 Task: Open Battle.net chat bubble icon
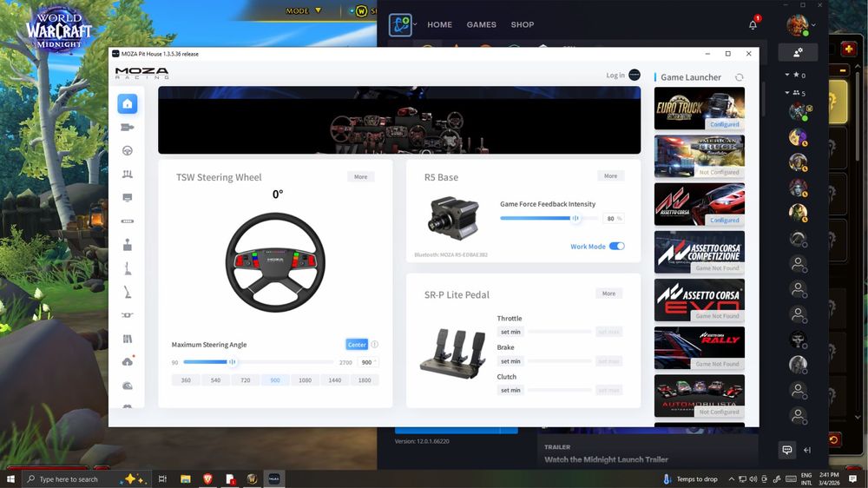pos(787,450)
